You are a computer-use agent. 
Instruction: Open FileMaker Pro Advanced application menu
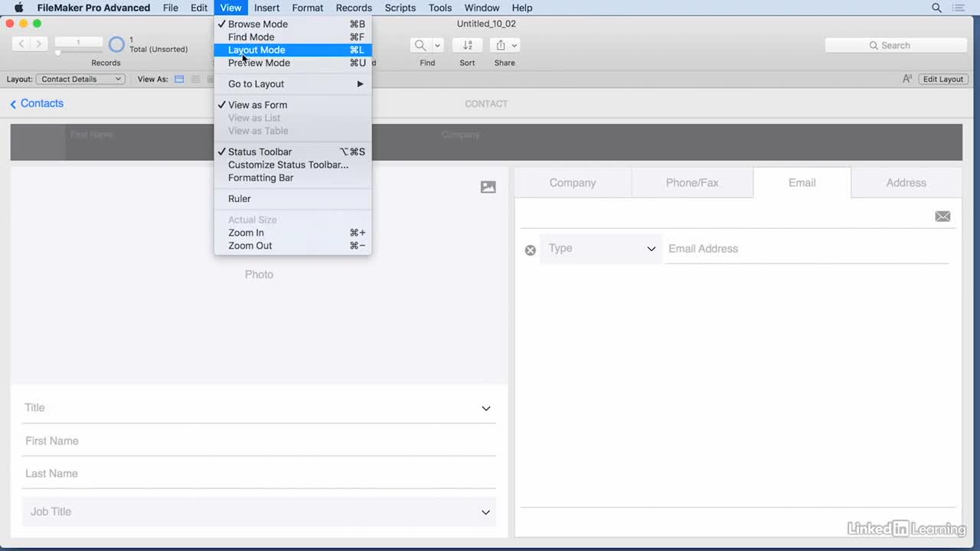click(93, 8)
